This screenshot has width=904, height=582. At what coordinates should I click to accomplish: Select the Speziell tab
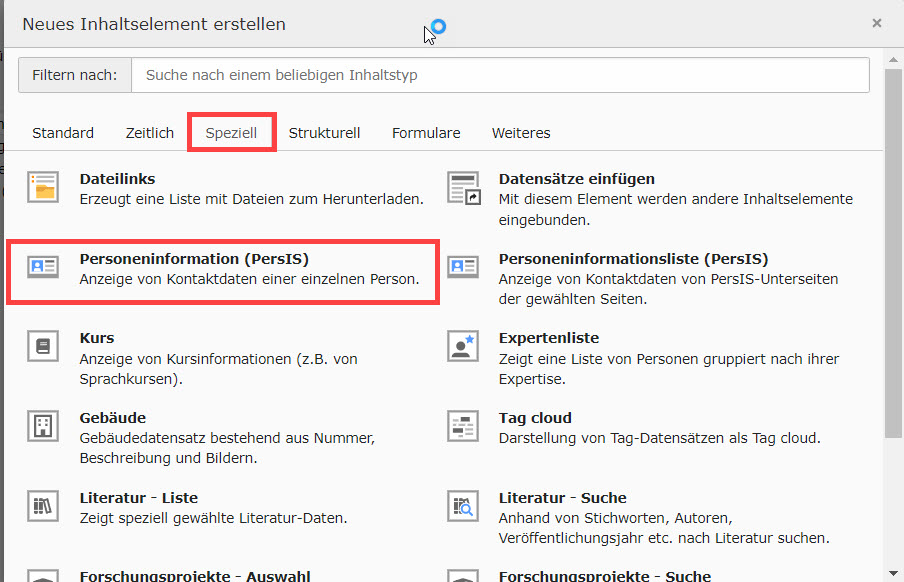click(x=232, y=133)
